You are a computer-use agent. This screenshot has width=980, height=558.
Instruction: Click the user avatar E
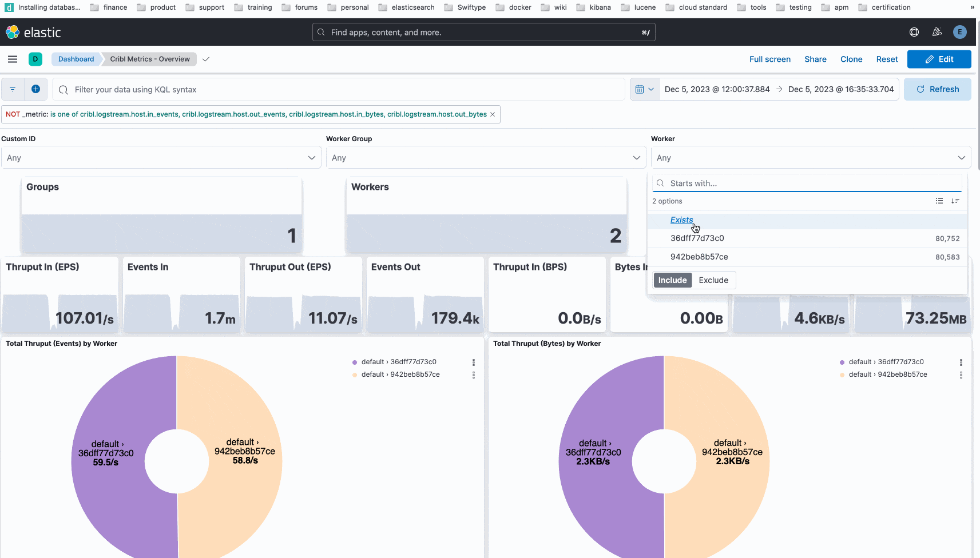959,32
